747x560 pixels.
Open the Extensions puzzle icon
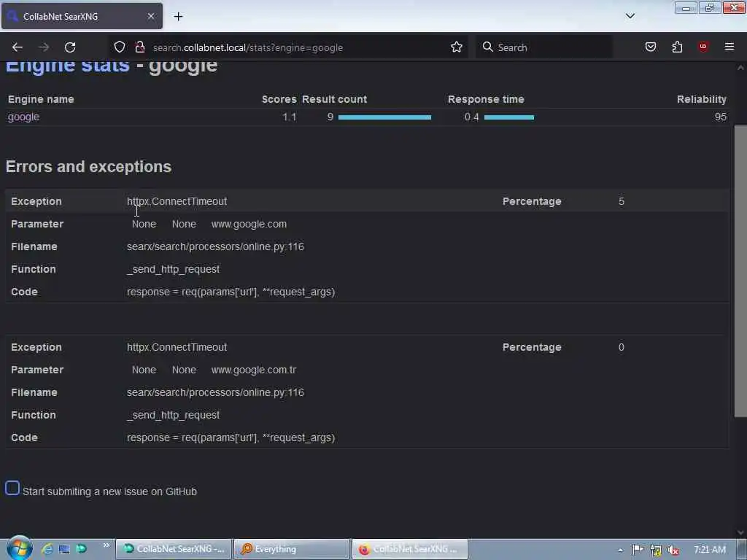click(x=677, y=47)
